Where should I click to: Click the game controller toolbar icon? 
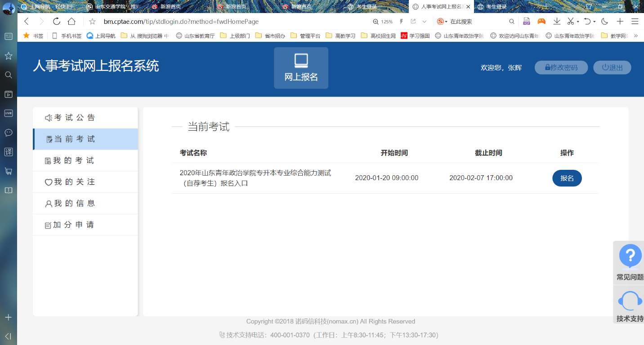click(541, 22)
